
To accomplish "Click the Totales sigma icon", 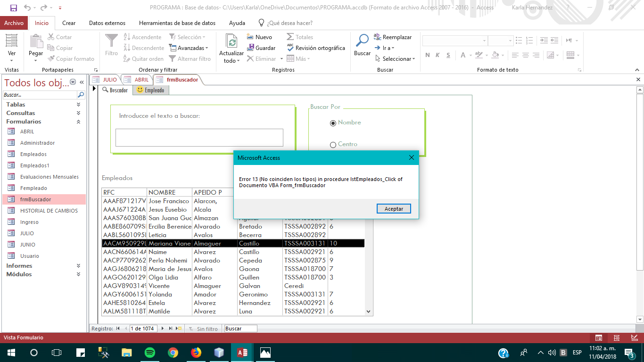I will pyautogui.click(x=290, y=37).
